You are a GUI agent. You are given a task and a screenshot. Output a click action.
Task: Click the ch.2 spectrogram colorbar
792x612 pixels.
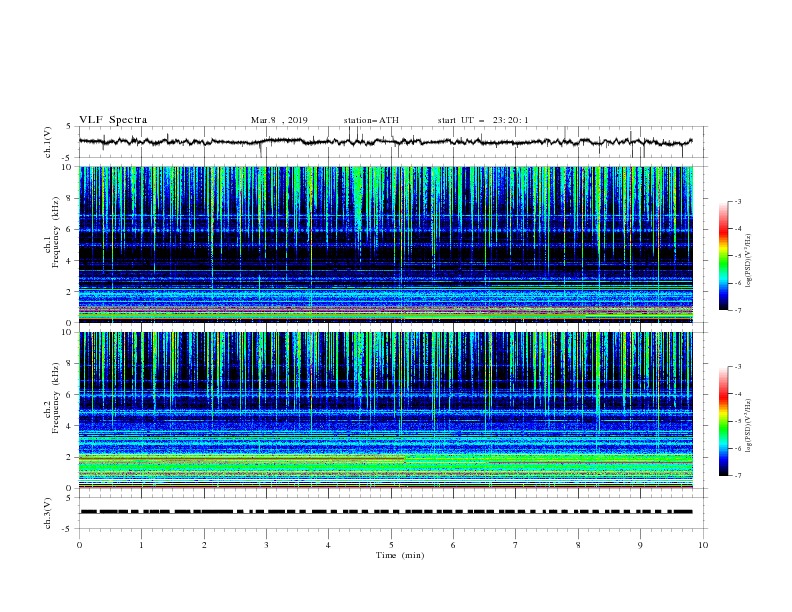pos(724,421)
